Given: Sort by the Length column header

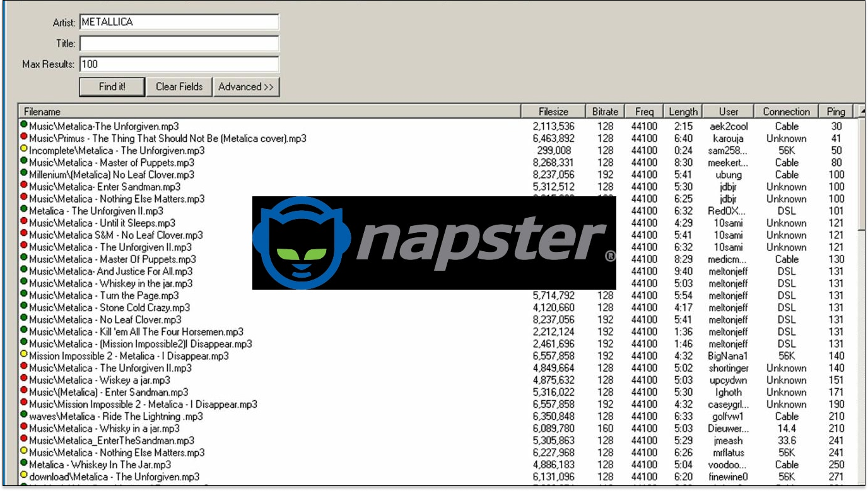Looking at the screenshot, I should pos(683,112).
